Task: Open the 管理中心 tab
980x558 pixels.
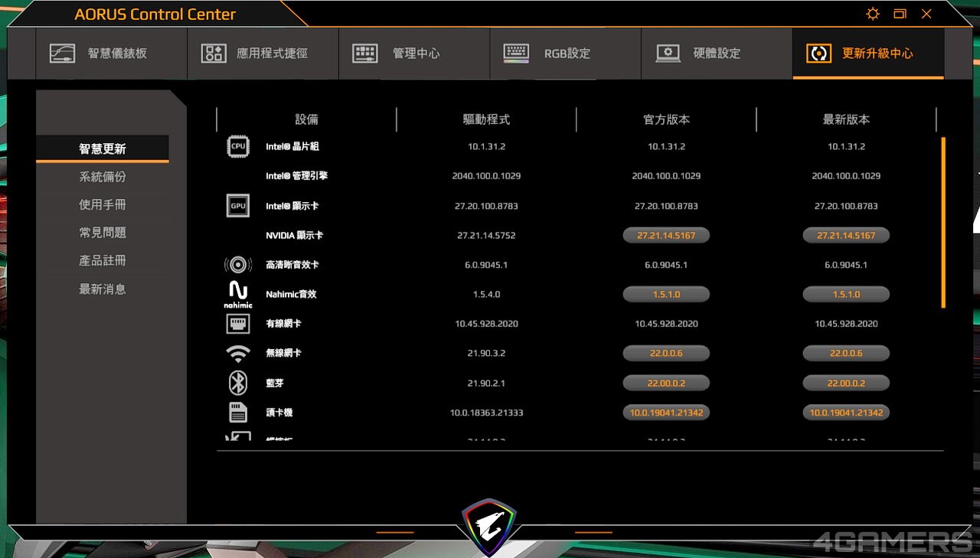Action: (414, 54)
